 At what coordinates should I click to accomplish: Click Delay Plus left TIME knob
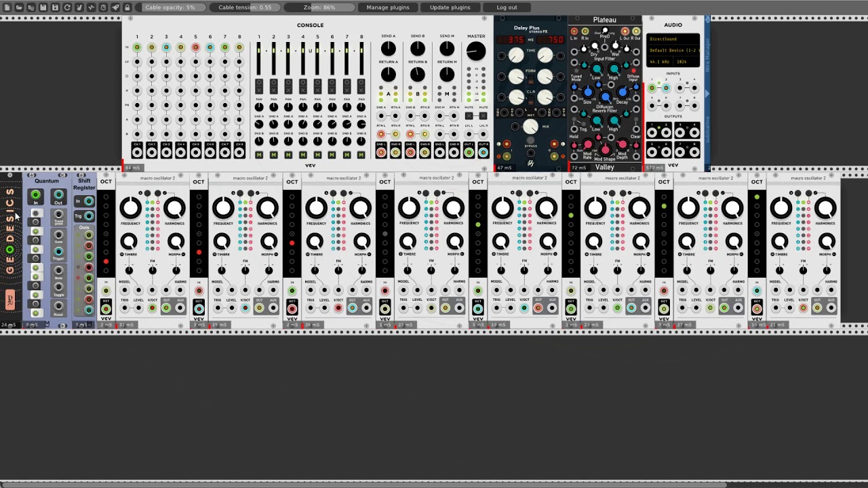[516, 56]
